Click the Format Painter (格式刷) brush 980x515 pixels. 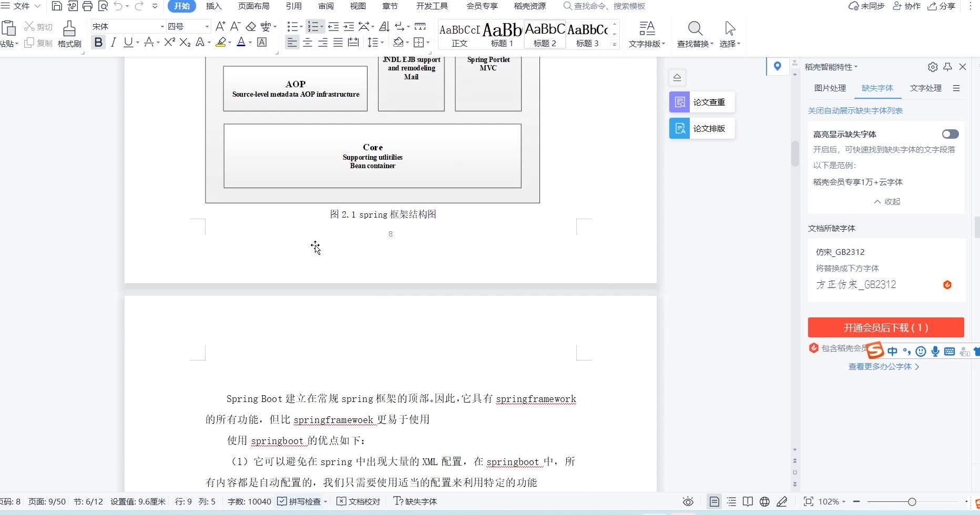tap(69, 35)
